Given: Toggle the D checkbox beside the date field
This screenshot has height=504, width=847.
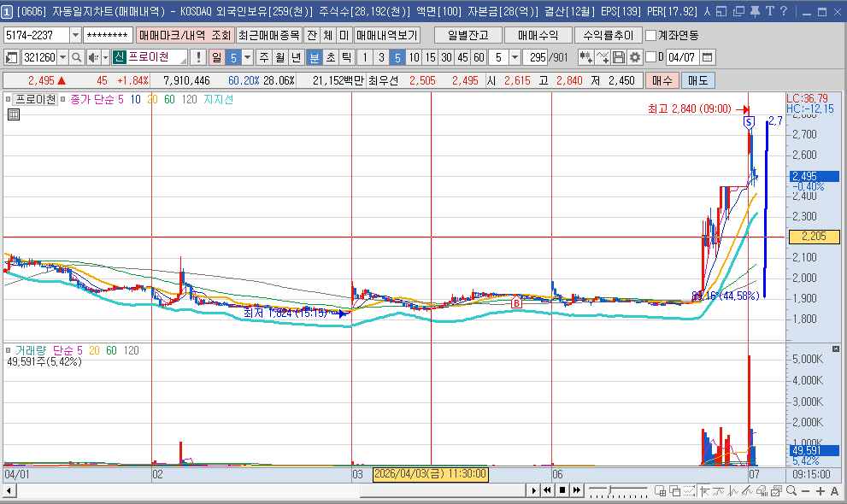Looking at the screenshot, I should (650, 57).
